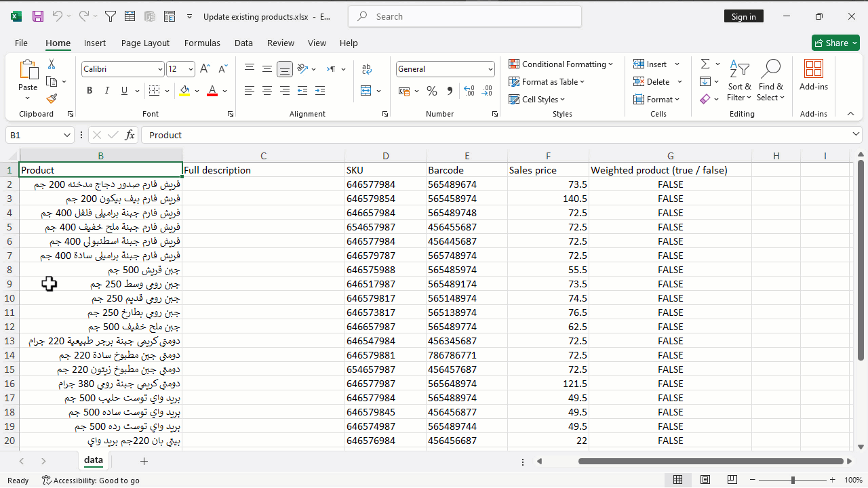Click the Save icon in title bar

pos(38,16)
